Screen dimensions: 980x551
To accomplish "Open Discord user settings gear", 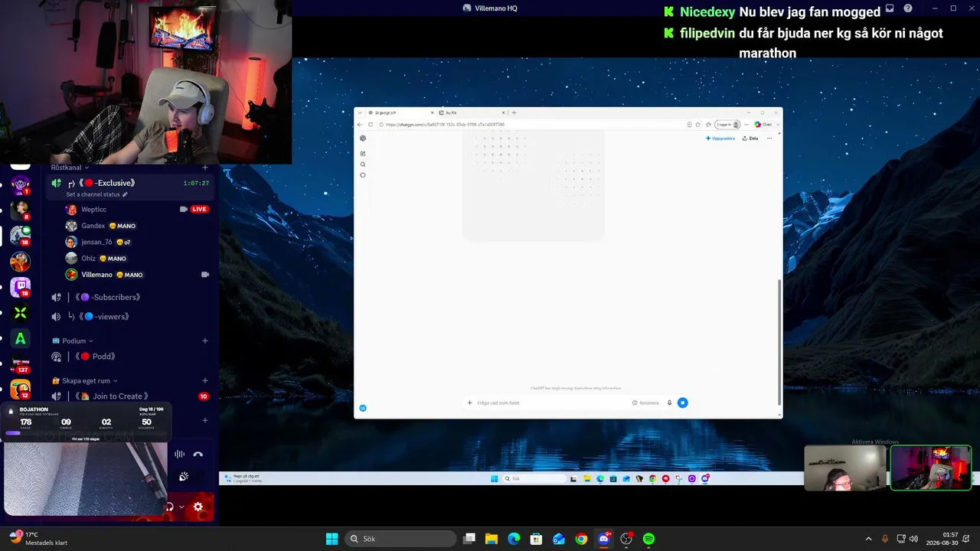I will (198, 507).
